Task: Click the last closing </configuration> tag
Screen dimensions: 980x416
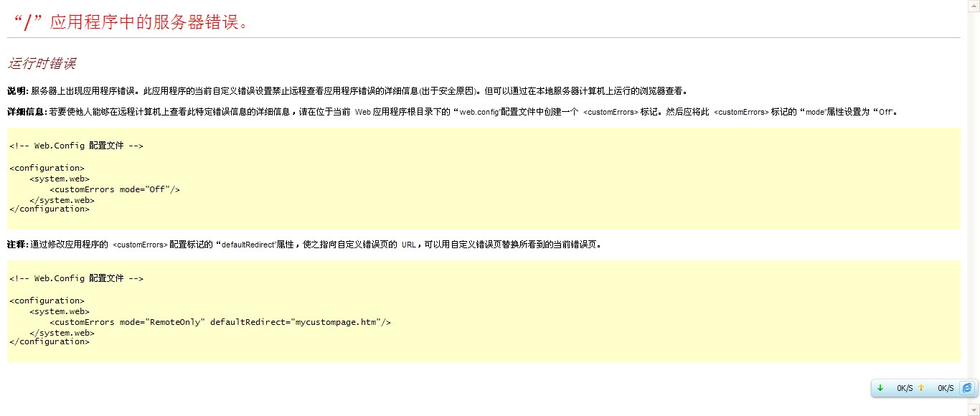Action: (x=49, y=341)
